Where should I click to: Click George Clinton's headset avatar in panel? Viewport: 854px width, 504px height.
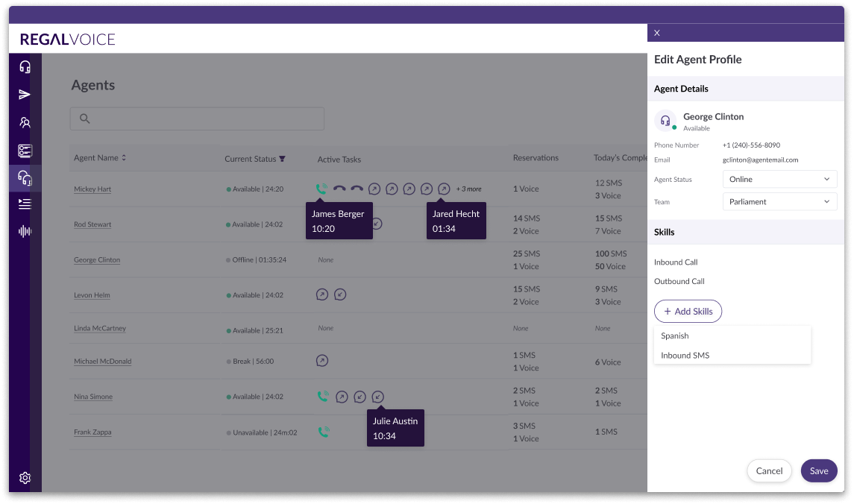pyautogui.click(x=665, y=121)
